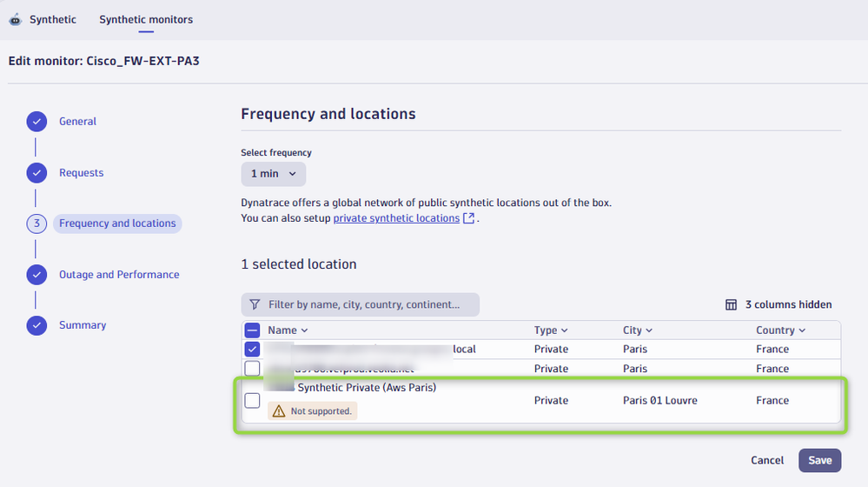The height and width of the screenshot is (487, 868).
Task: Click the Summary step checkmark icon
Action: pyautogui.click(x=36, y=325)
